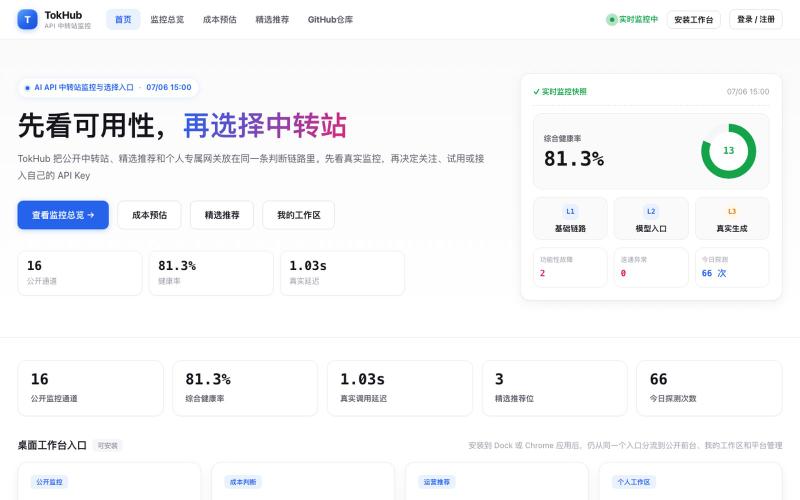Click the hero 成本预估 button
Screen dimensions: 800x500
click(149, 215)
